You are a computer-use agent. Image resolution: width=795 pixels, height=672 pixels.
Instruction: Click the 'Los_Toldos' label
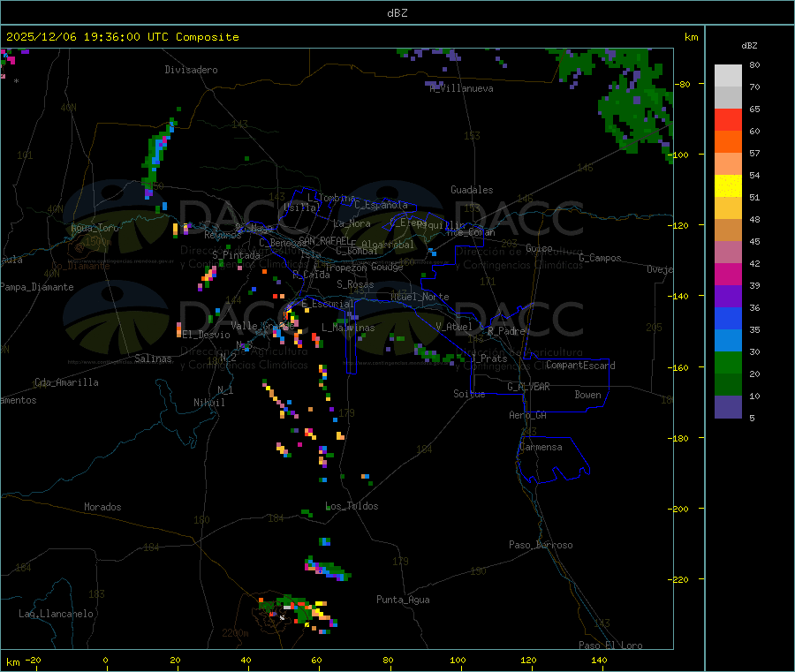click(x=352, y=506)
